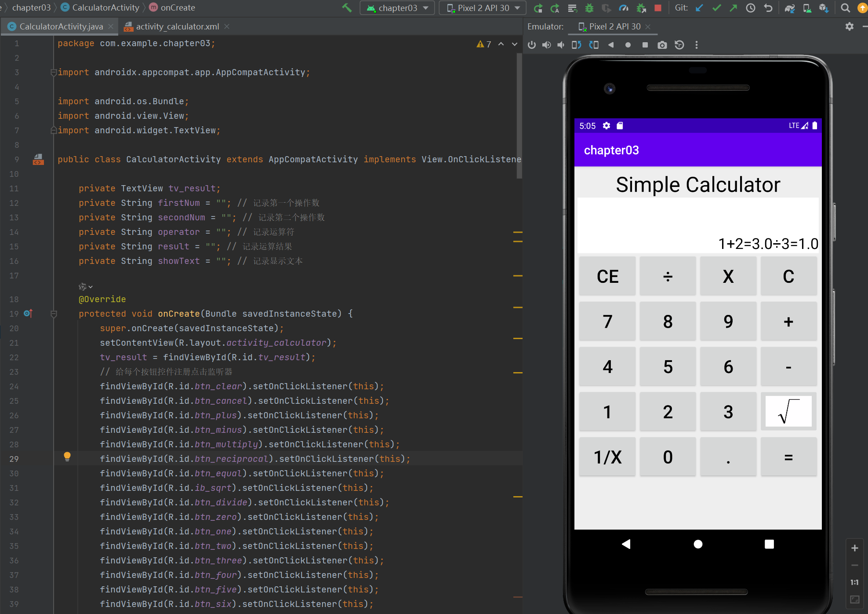Click the Profile app gauge icon
This screenshot has height=614, width=868.
pyautogui.click(x=624, y=8)
